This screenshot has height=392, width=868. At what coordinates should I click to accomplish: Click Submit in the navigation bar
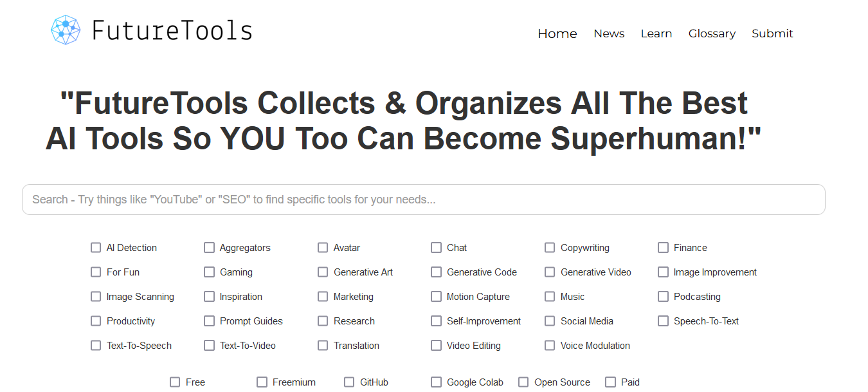pyautogui.click(x=772, y=33)
